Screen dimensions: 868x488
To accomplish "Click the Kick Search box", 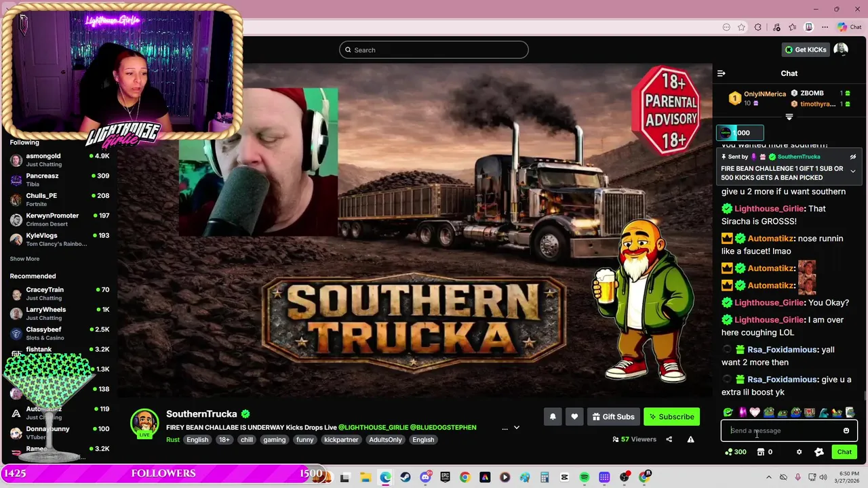I will pos(434,49).
